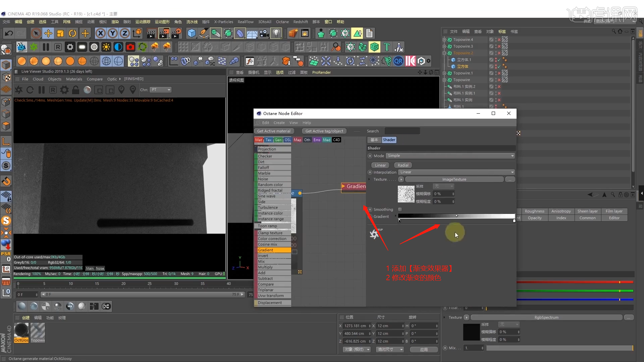Select the Pen spline tool
This screenshot has width=644, height=362.
pos(204,33)
